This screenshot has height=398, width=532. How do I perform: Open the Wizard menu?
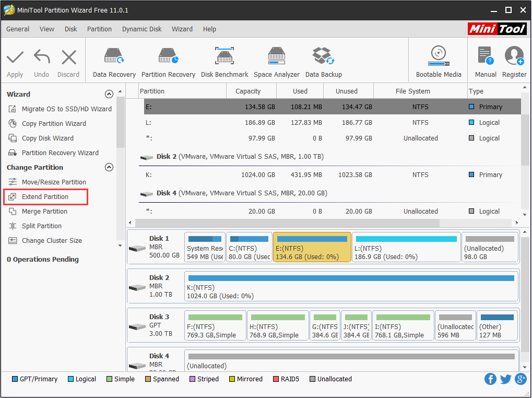click(x=182, y=29)
